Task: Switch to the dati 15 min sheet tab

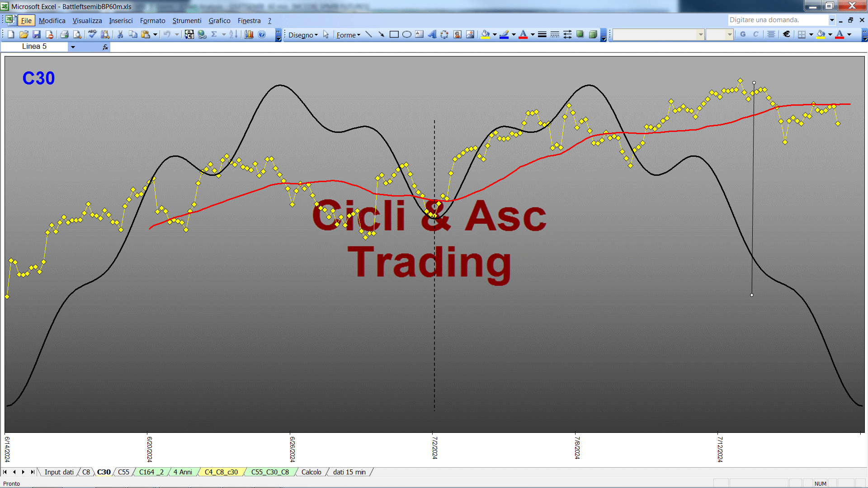Action: (349, 472)
